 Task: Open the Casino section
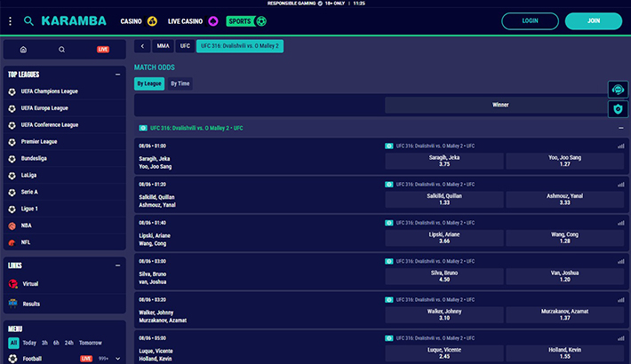click(132, 21)
